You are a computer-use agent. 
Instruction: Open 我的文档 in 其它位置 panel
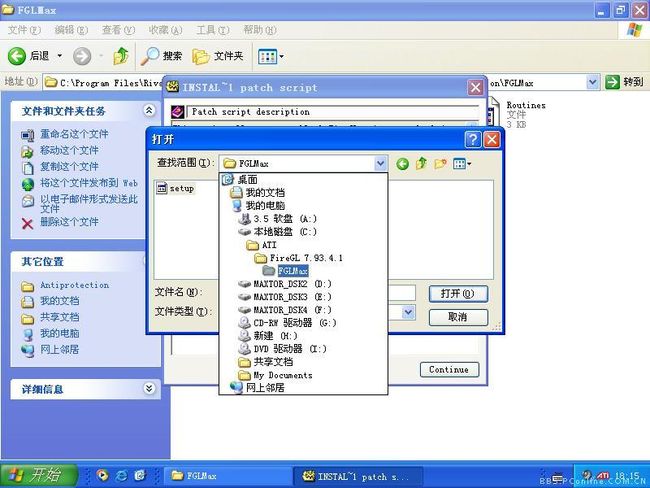coord(60,301)
